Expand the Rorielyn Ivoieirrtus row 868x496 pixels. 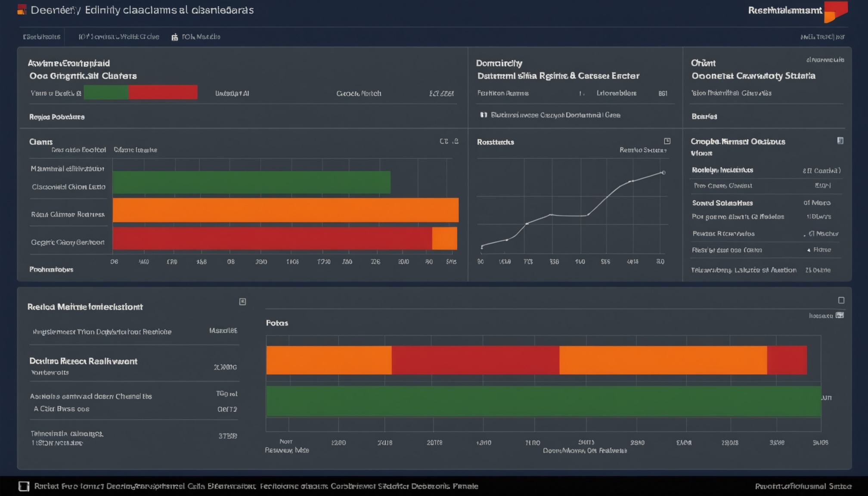(766, 170)
